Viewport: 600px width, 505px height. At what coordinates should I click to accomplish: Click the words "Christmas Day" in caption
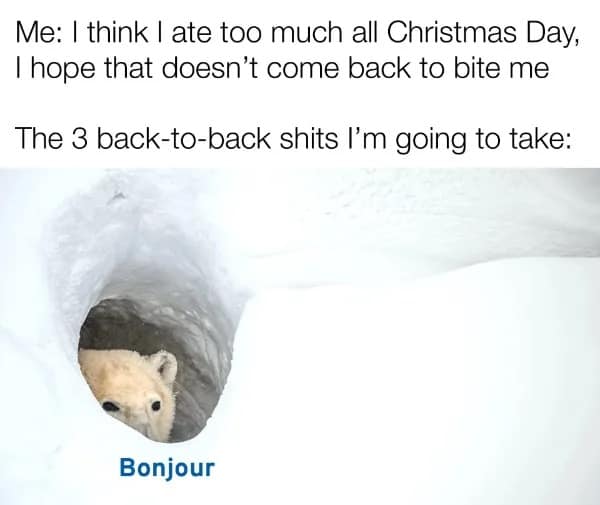click(x=480, y=34)
